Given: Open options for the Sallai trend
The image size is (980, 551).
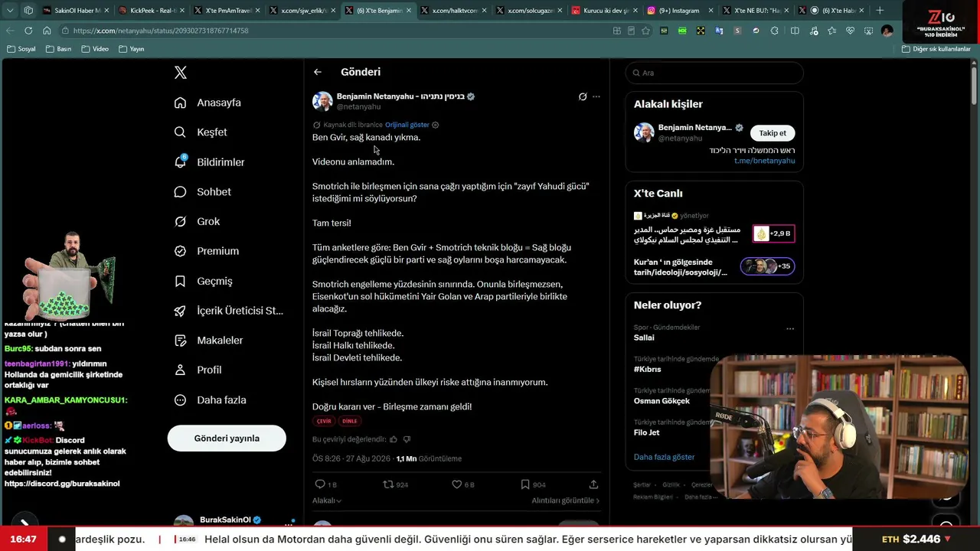Looking at the screenshot, I should [790, 329].
